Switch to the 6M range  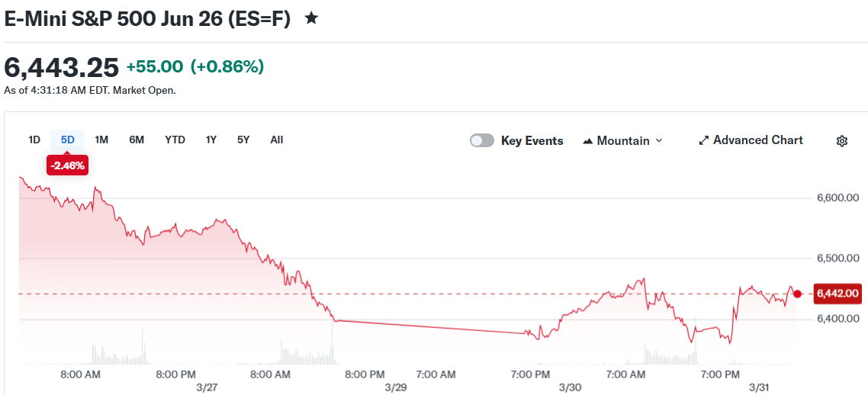click(x=137, y=140)
